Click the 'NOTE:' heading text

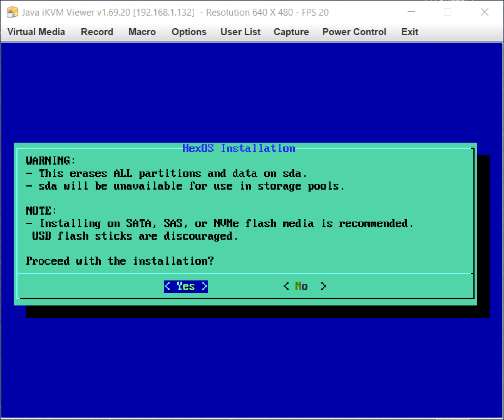point(41,211)
